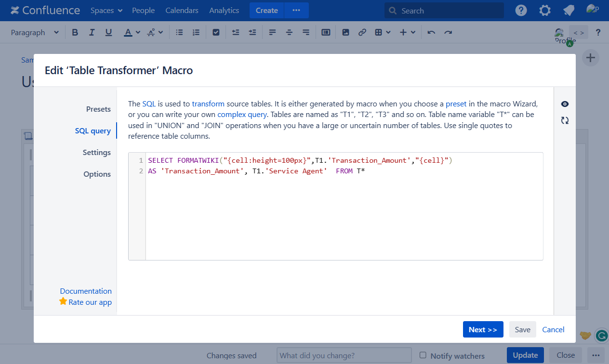Viewport: 609px width, 364px height.
Task: Open the Documentation link
Action: tap(86, 291)
